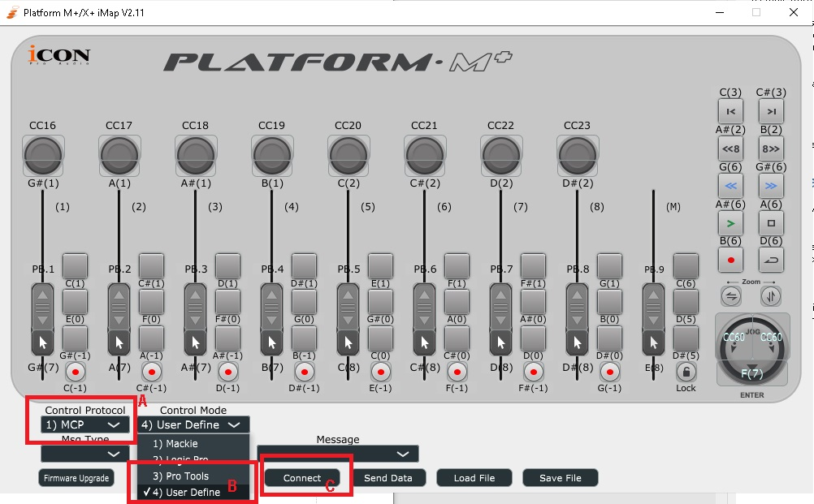Click the CC23 rotary knob
This screenshot has width=814, height=504.
point(578,155)
